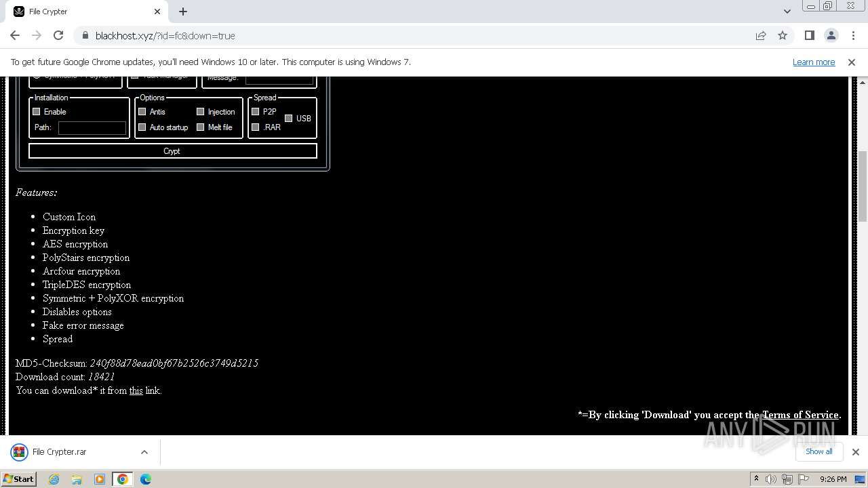Show hidden system tray icons
868x488 pixels.
756,479
